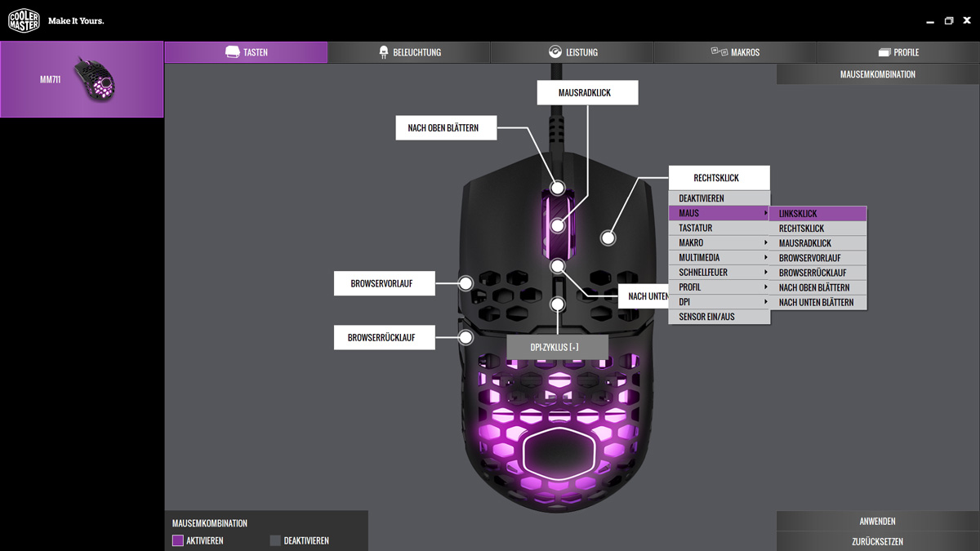Viewport: 980px width, 551px height.
Task: Click the Makros tab icon
Action: tap(719, 51)
